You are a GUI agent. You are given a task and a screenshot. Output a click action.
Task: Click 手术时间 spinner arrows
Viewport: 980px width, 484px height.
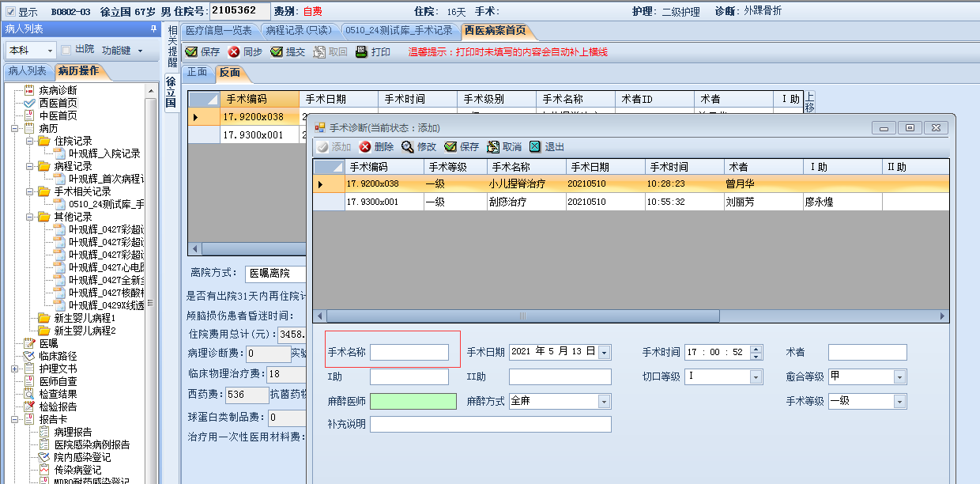click(756, 352)
